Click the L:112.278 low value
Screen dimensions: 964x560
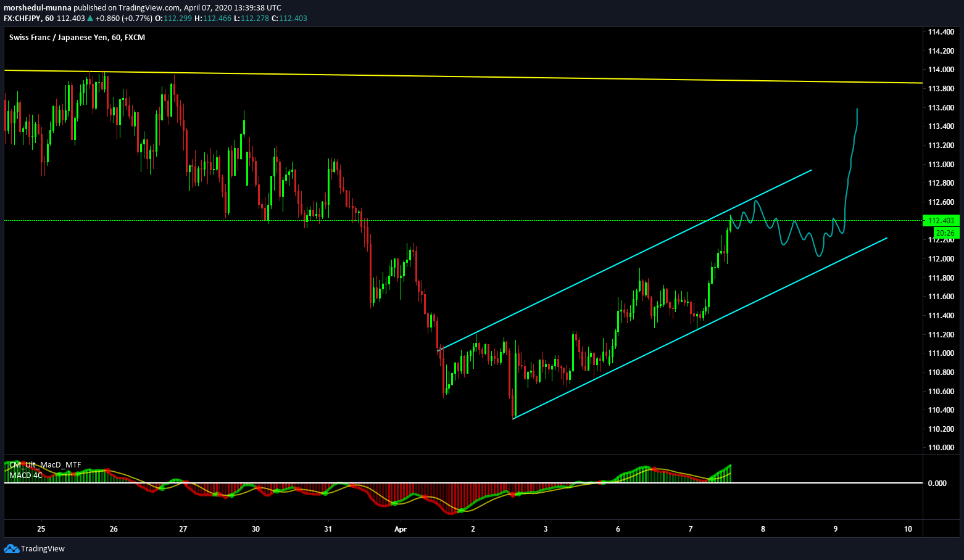tap(251, 19)
